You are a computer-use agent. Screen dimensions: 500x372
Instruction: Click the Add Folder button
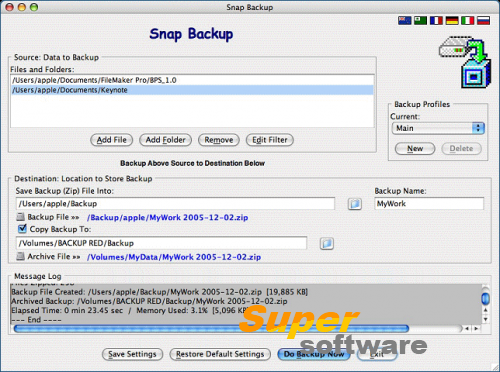[165, 140]
